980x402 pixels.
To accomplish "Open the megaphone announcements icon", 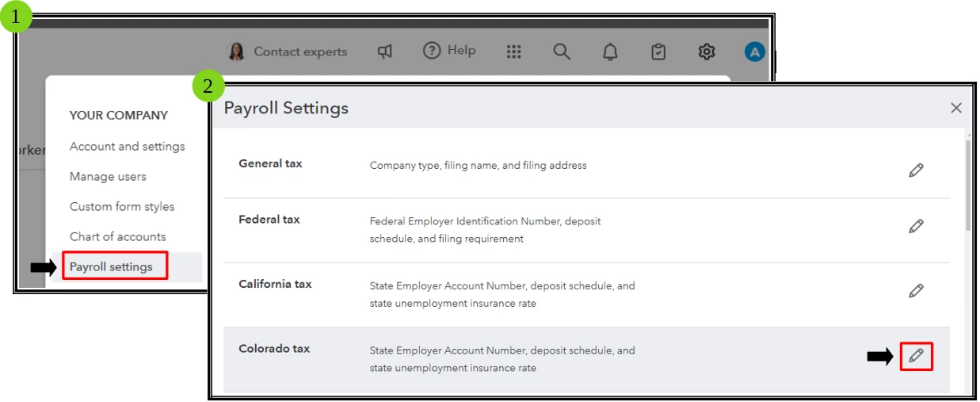I will click(385, 52).
